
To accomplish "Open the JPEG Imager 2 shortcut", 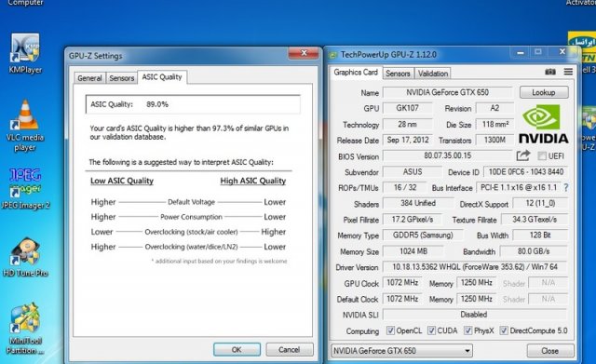I will (25, 189).
